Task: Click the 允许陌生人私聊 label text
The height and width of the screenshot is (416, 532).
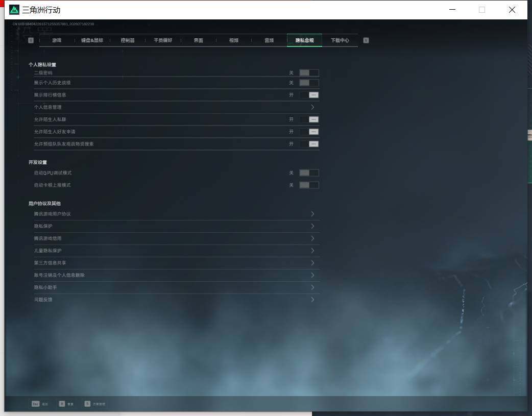Action: pyautogui.click(x=50, y=119)
